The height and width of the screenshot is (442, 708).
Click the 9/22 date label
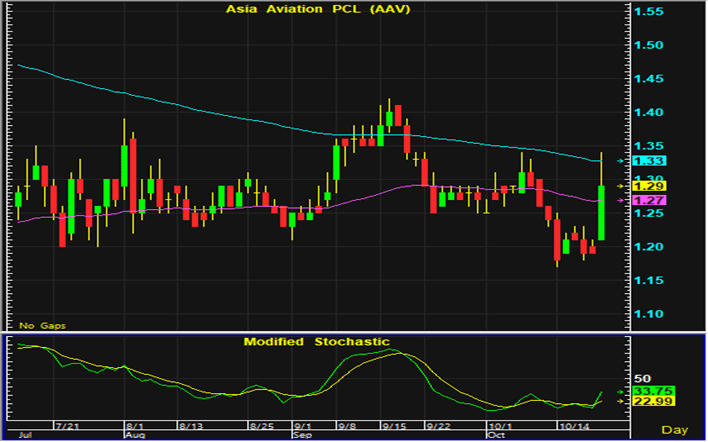[438, 426]
